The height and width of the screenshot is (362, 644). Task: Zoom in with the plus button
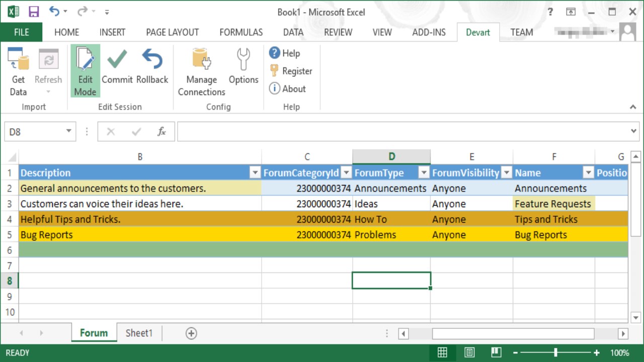597,352
